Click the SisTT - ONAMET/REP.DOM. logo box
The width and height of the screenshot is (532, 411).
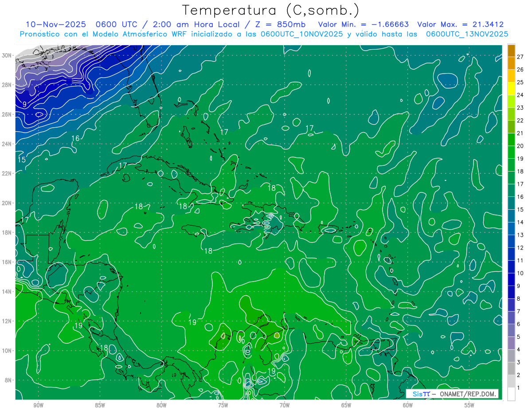[452, 394]
